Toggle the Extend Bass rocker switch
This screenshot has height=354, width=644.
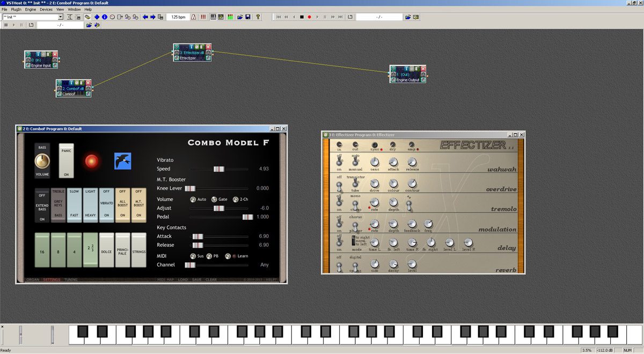42,205
